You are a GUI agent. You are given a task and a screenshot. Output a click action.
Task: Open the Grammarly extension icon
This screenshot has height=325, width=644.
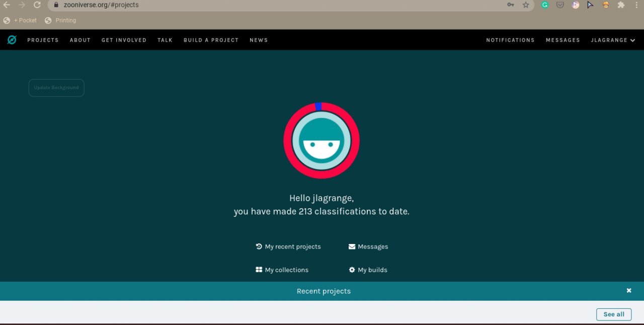[x=545, y=5]
